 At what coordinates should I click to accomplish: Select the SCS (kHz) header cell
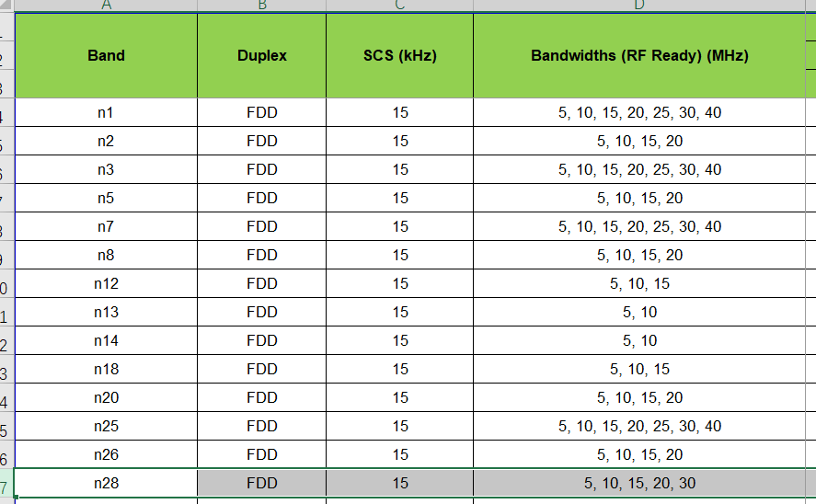[399, 55]
